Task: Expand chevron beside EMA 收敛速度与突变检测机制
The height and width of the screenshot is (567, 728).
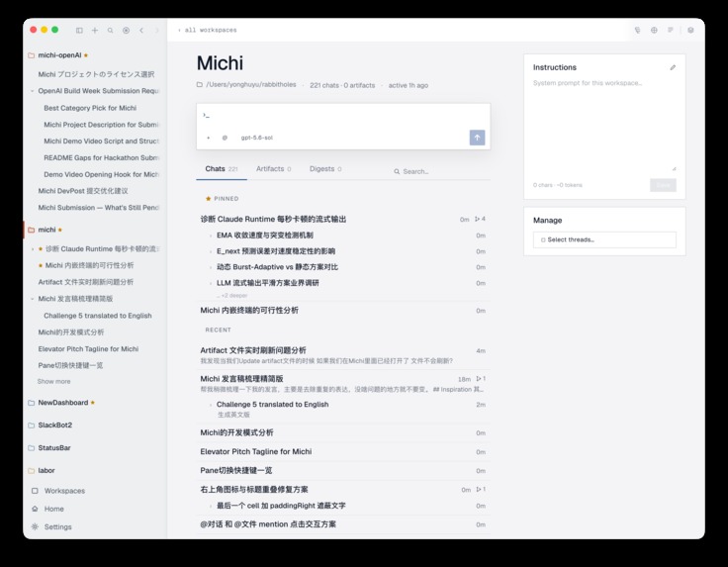Action: 211,236
